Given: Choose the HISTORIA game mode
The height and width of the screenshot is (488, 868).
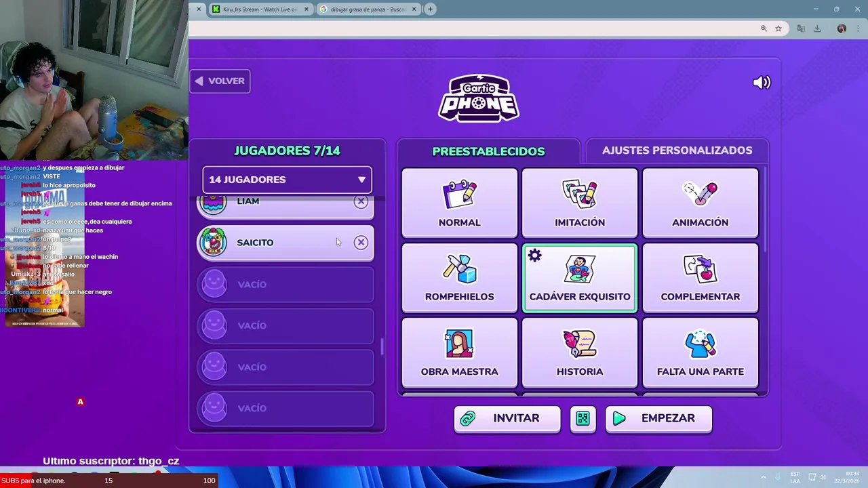Looking at the screenshot, I should tap(580, 352).
